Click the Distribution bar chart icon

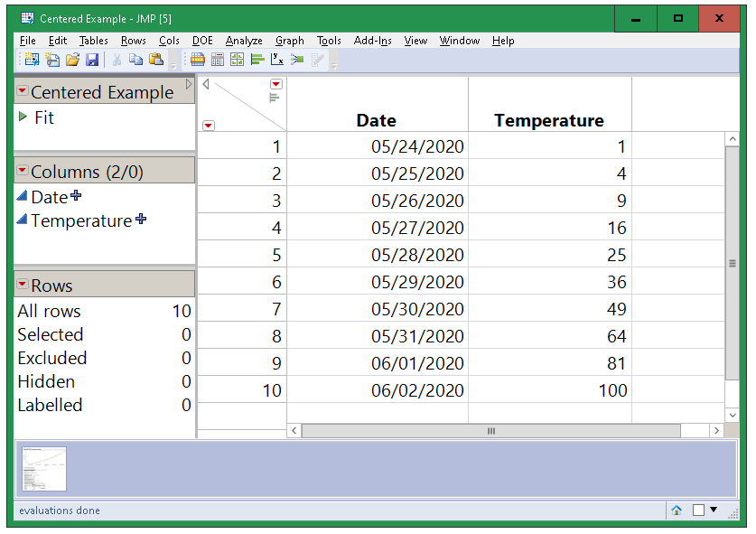[x=257, y=60]
